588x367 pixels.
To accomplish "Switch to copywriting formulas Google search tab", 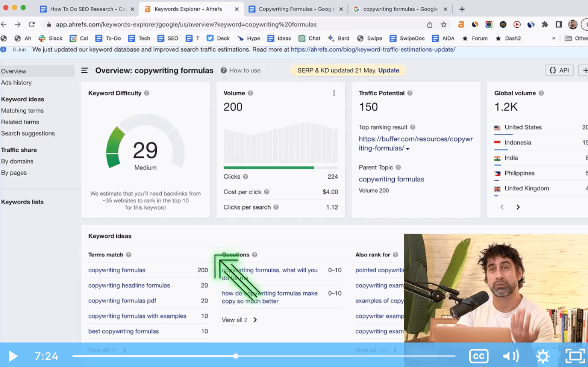I will pyautogui.click(x=400, y=9).
